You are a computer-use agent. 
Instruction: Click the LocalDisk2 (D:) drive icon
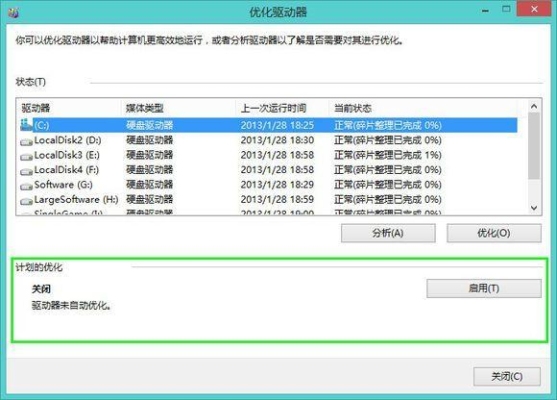click(x=26, y=142)
